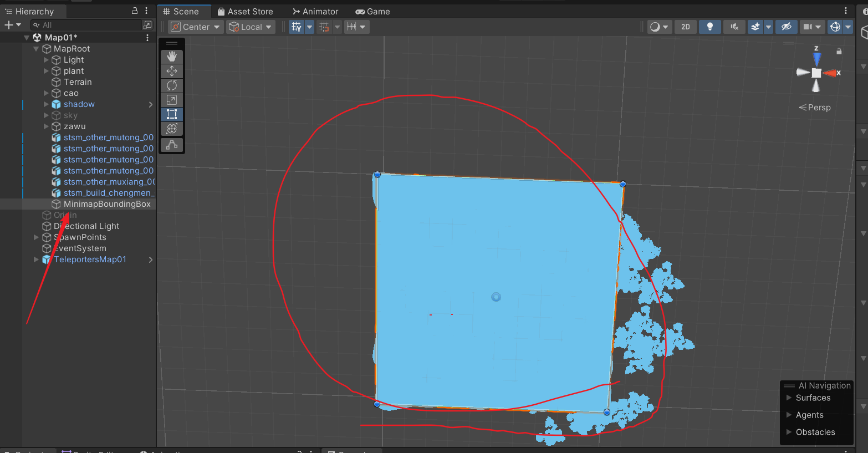
Task: Click the red X axis gizmo cone
Action: coord(830,73)
